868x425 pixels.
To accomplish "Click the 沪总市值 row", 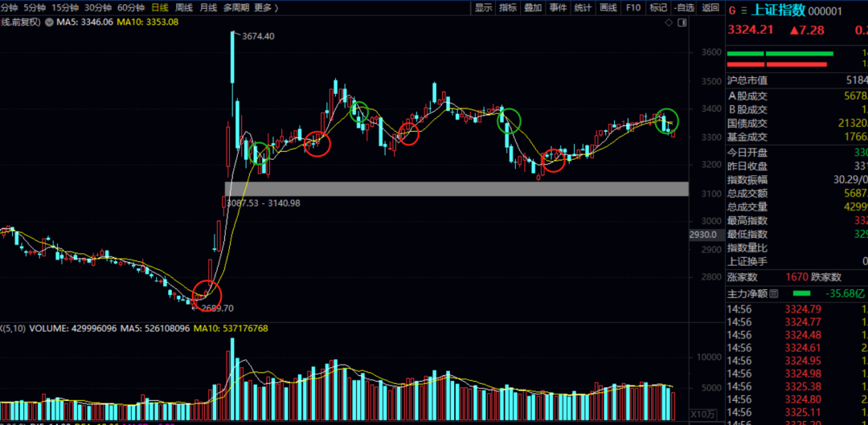I will point(796,81).
